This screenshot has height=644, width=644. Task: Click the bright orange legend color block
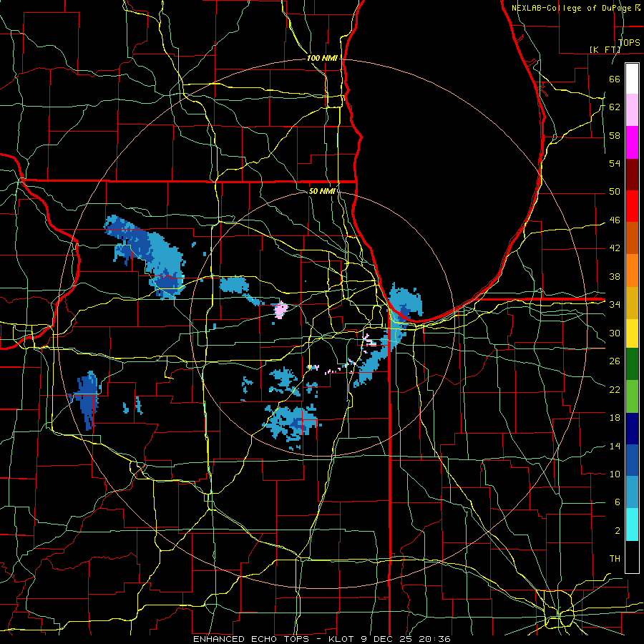pyautogui.click(x=632, y=270)
